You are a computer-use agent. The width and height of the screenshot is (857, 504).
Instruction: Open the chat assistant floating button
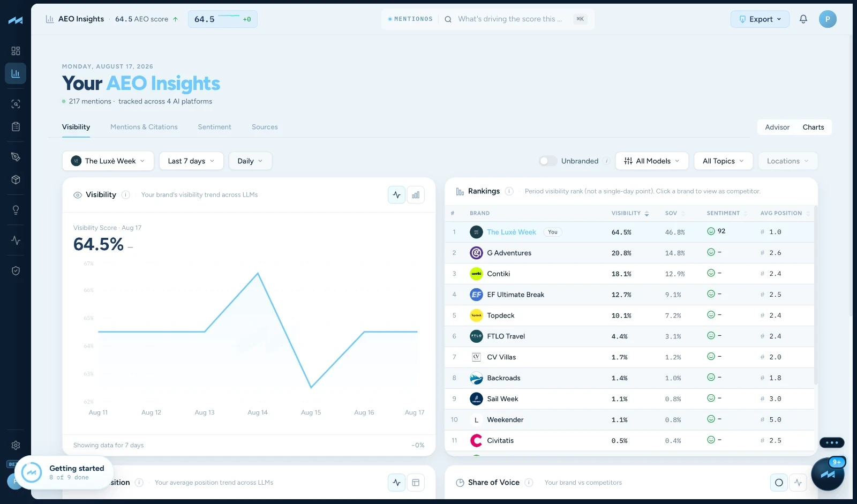pyautogui.click(x=828, y=474)
